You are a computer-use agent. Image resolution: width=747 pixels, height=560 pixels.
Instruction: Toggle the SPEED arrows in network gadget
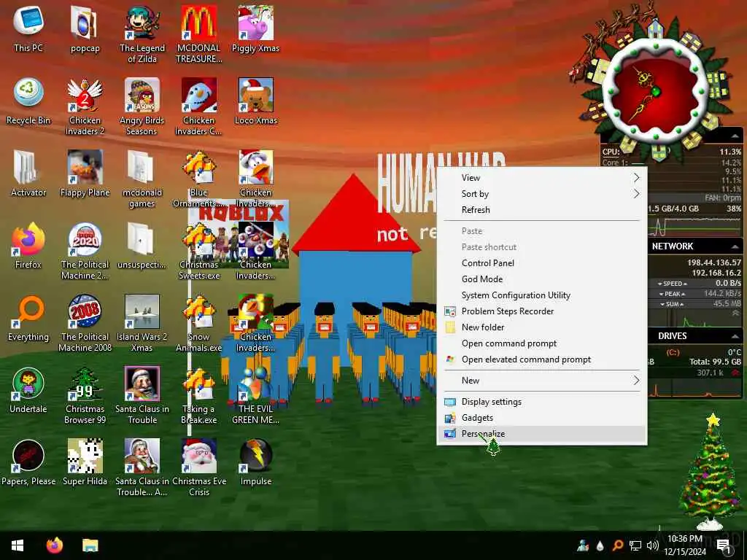click(672, 284)
